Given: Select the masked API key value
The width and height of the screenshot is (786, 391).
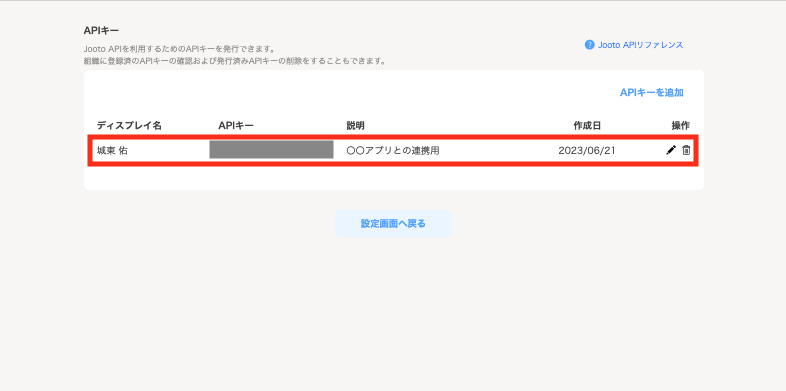Looking at the screenshot, I should click(271, 150).
